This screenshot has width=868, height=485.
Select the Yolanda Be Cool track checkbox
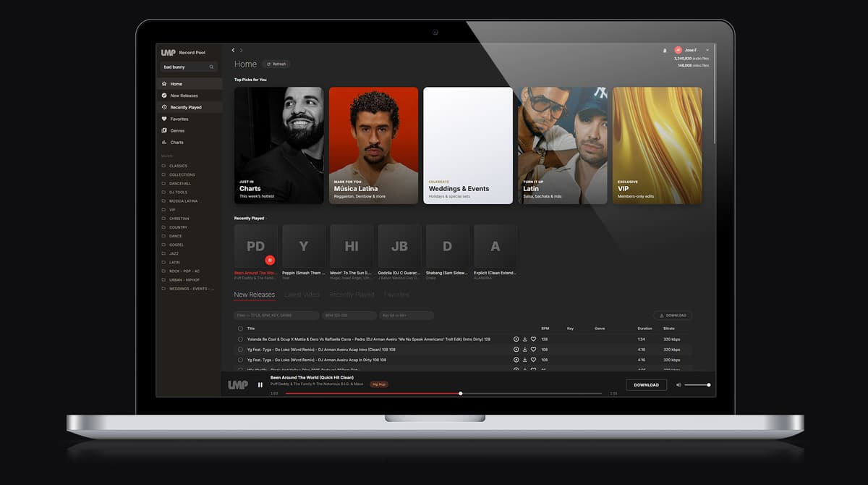(240, 339)
